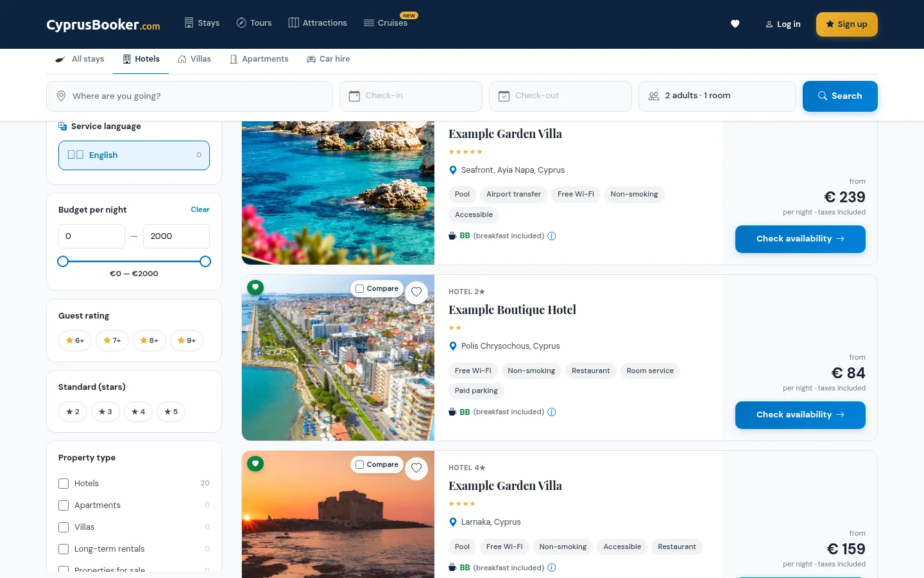Open the Check-out date picker
The image size is (924, 578).
[560, 96]
